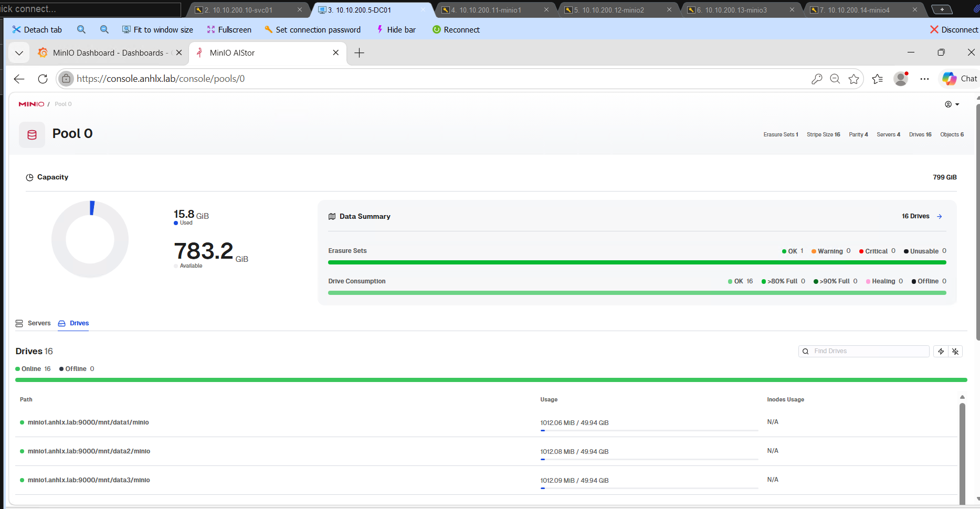Screen dimensions: 980x509
Task: Select drive row /mnt/data3/minio
Action: (x=487, y=480)
